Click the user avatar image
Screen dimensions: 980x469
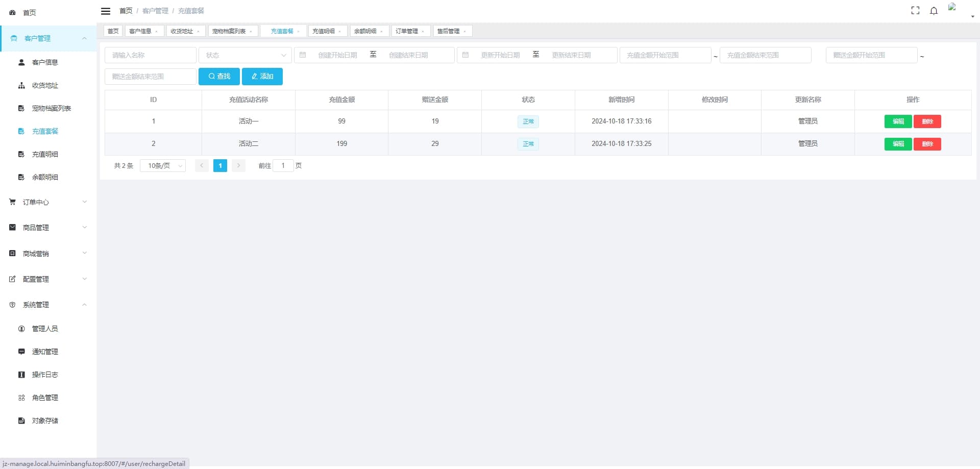(952, 7)
